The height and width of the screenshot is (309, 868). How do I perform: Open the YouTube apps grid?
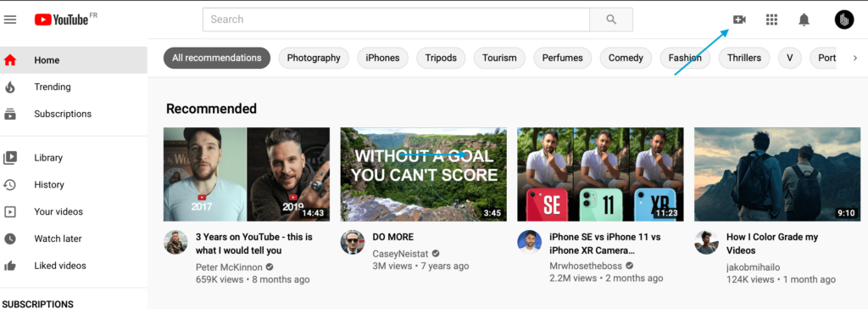coord(771,20)
